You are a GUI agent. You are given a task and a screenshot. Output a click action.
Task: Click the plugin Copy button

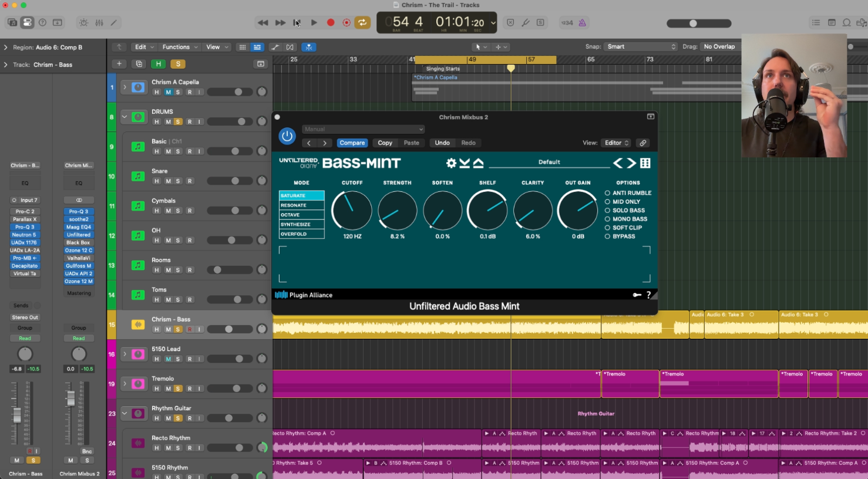point(385,143)
